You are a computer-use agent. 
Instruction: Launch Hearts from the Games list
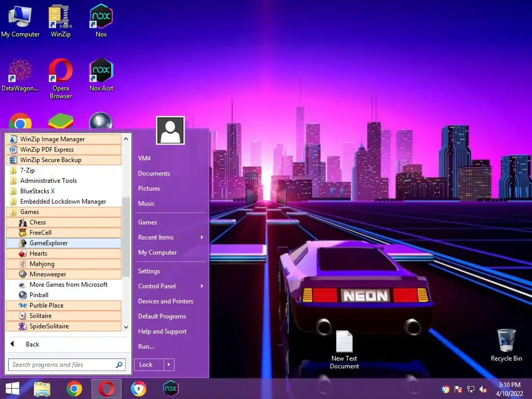coord(63,254)
